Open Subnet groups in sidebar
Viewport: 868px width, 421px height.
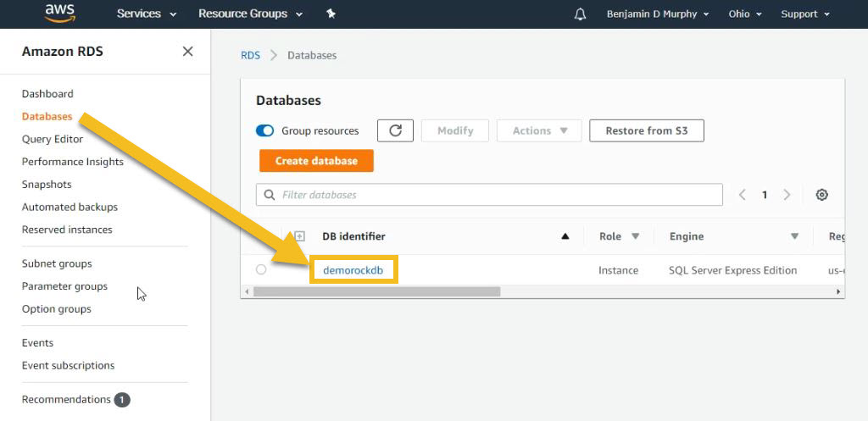(57, 264)
